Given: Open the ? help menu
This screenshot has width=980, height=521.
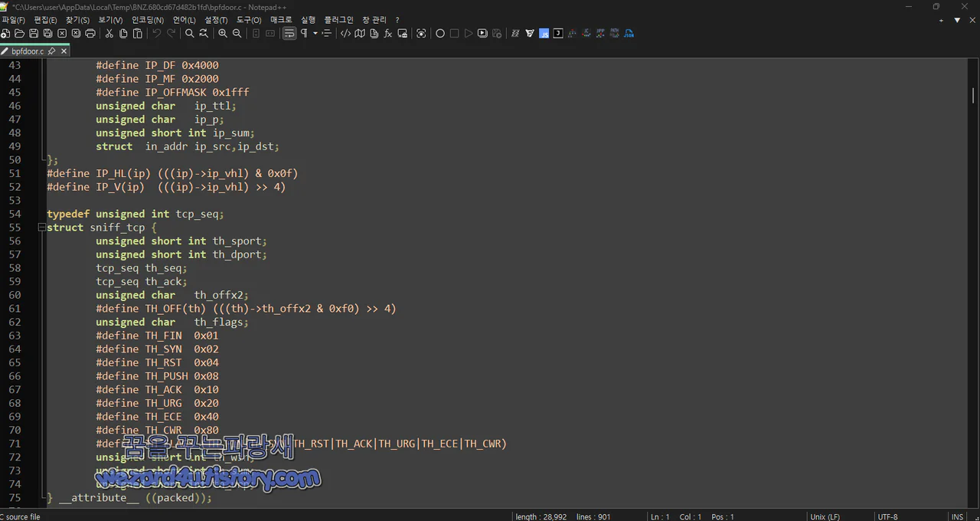Looking at the screenshot, I should click(x=397, y=20).
